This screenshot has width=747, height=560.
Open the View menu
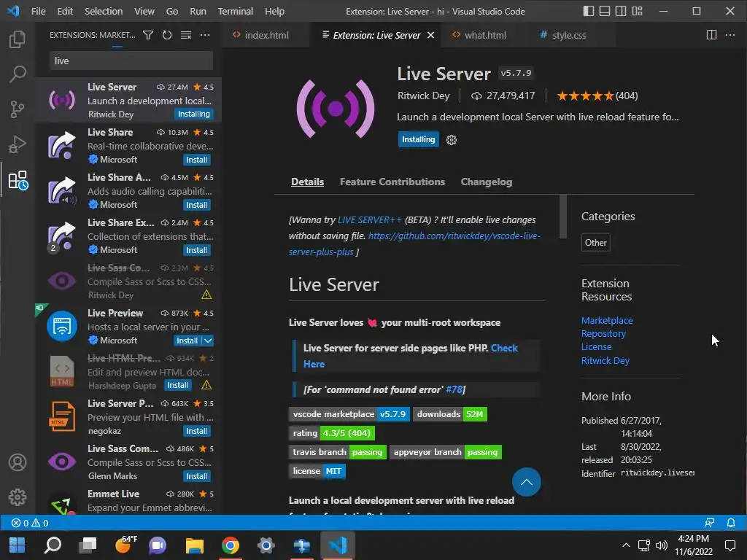click(x=144, y=11)
